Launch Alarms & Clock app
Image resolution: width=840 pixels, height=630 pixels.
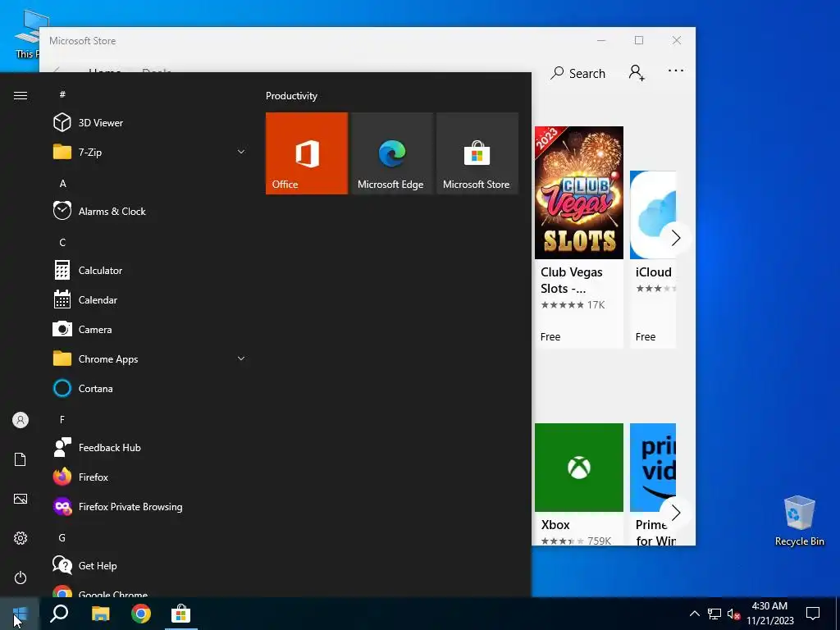pos(150,211)
